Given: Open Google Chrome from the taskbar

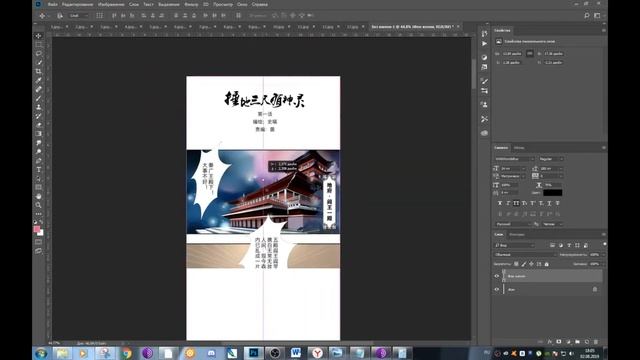Looking at the screenshot, I should pos(127,353).
